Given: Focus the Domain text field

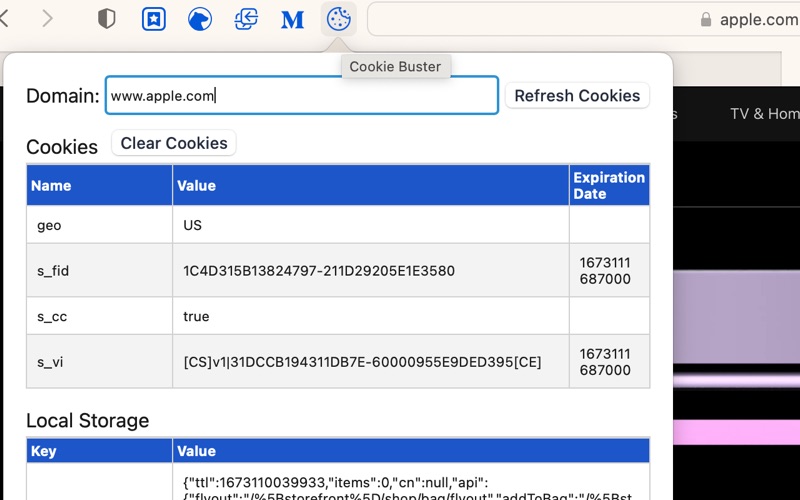Looking at the screenshot, I should click(301, 96).
